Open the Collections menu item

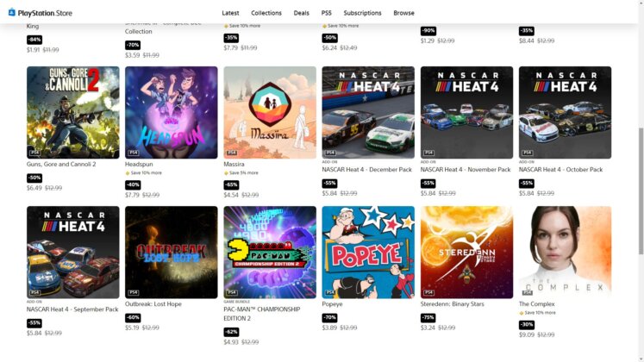pos(266,13)
